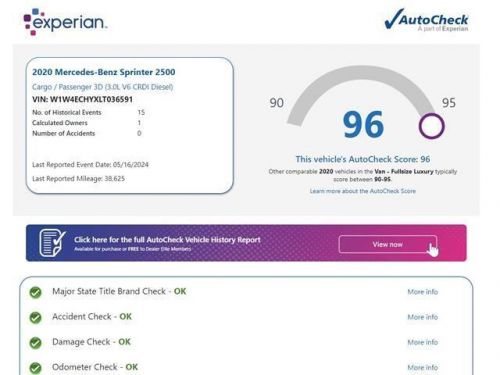The height and width of the screenshot is (375, 500).
Task: Open More info for Major State Title Brand Check
Action: [x=423, y=292]
